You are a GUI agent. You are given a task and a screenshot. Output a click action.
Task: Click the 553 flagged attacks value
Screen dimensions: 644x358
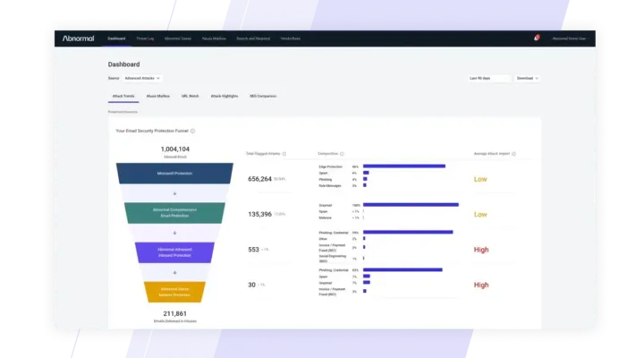(x=253, y=250)
